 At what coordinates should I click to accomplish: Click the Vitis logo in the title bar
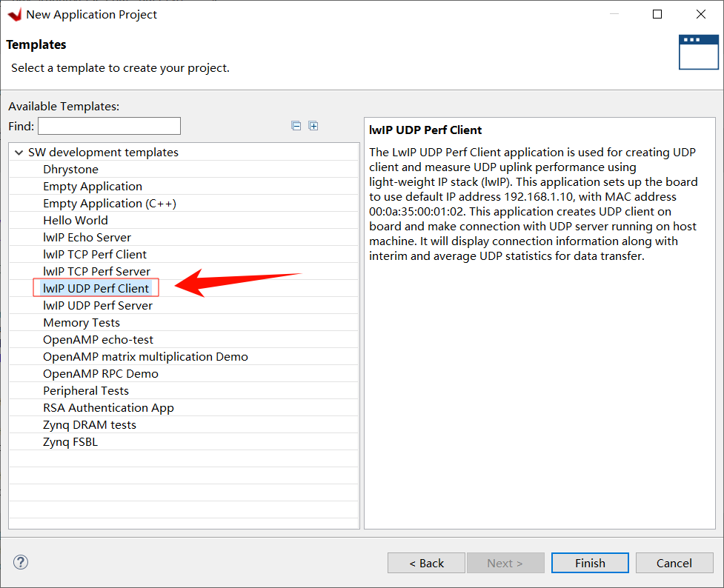[x=14, y=13]
